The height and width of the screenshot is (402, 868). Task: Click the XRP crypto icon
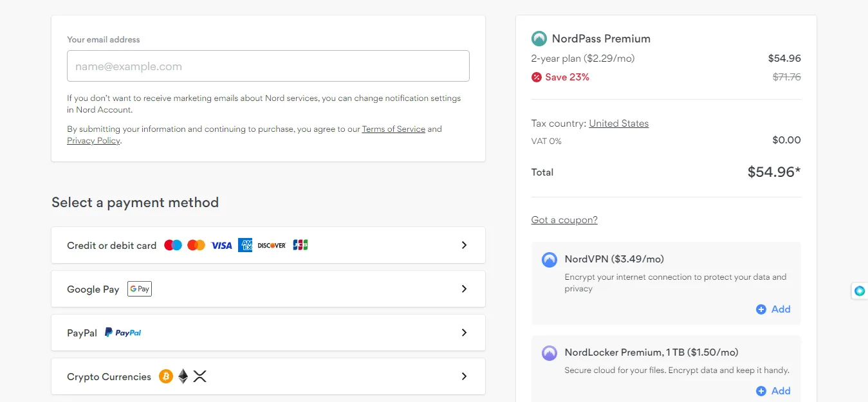tap(200, 376)
